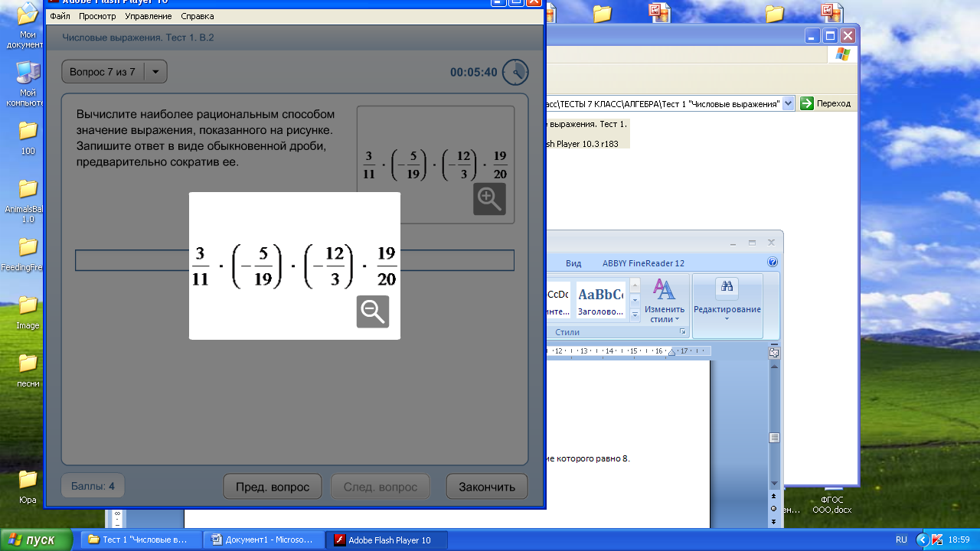Expand the Explorer address bar dropdown

click(789, 103)
